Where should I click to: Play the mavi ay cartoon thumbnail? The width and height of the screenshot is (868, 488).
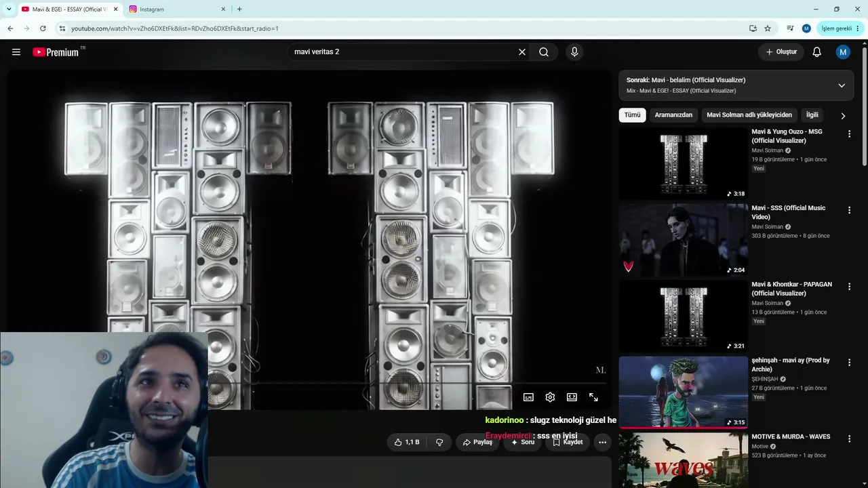click(x=683, y=392)
